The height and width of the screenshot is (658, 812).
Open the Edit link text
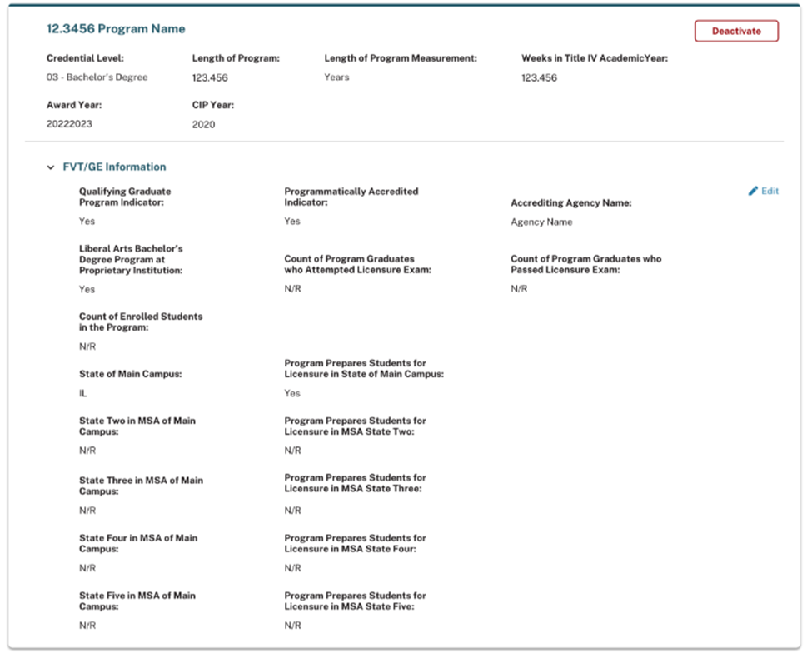point(770,192)
